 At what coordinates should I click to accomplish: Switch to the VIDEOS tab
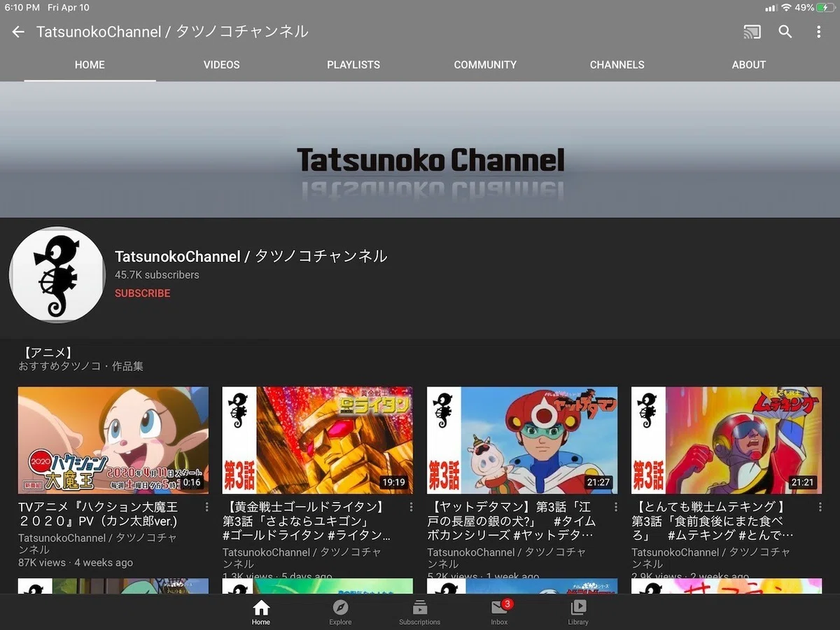coord(222,64)
